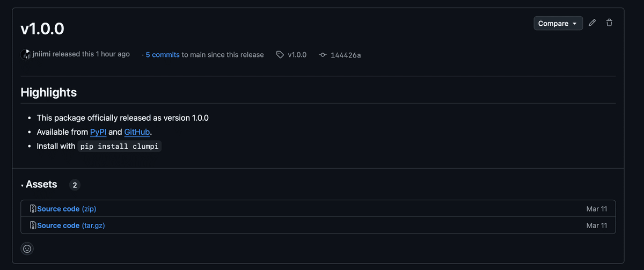Image resolution: width=644 pixels, height=270 pixels.
Task: Click the tar.gz file icon
Action: [33, 225]
